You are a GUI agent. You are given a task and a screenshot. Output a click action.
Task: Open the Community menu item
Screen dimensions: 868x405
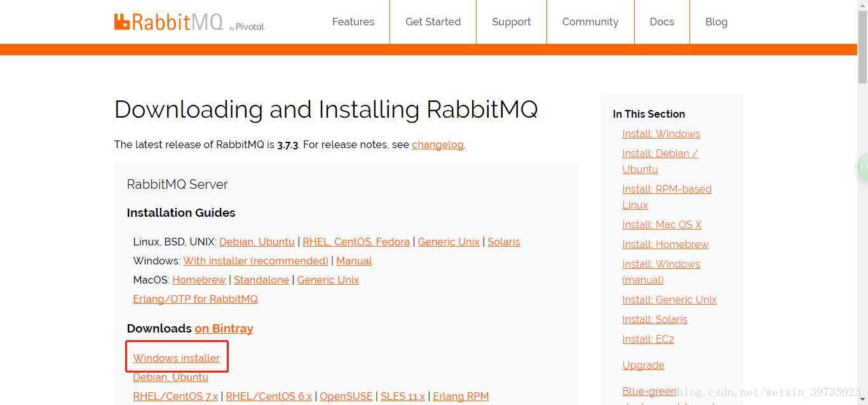tap(590, 22)
